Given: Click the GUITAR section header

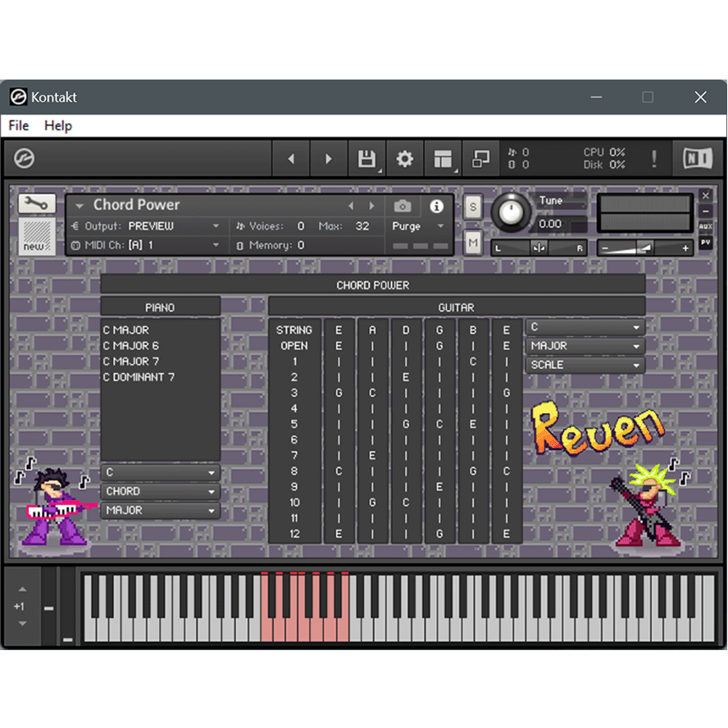Looking at the screenshot, I should click(457, 307).
